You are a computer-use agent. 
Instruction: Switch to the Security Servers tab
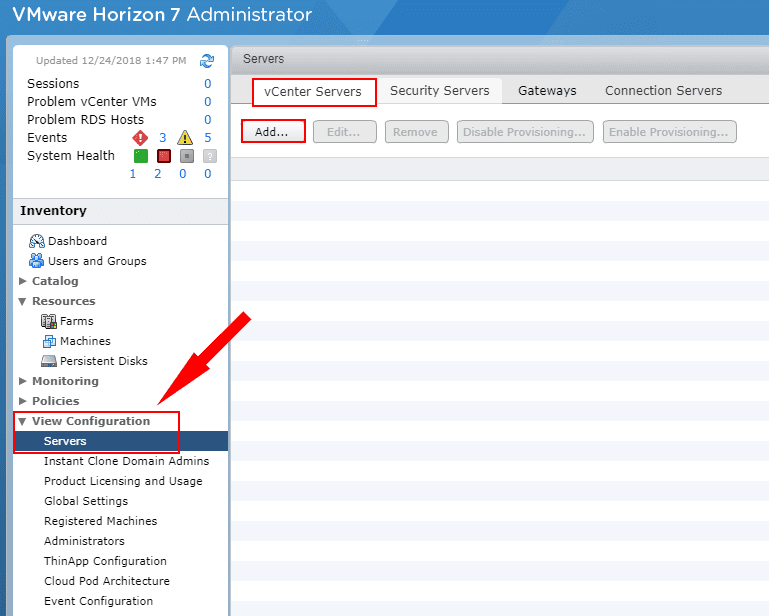click(440, 91)
